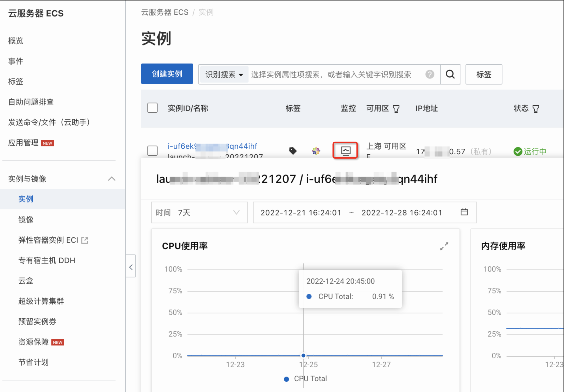Click the 可用区 filter funnel icon

tap(396, 109)
